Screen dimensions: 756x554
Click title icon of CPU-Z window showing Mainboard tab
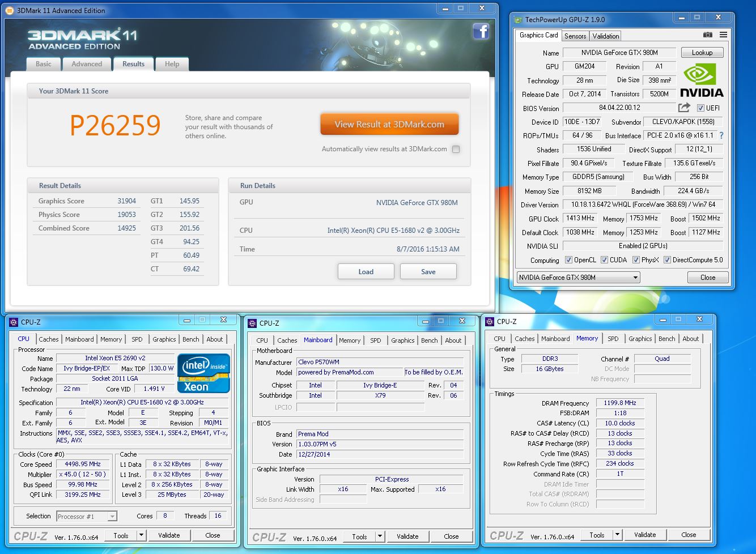253,323
